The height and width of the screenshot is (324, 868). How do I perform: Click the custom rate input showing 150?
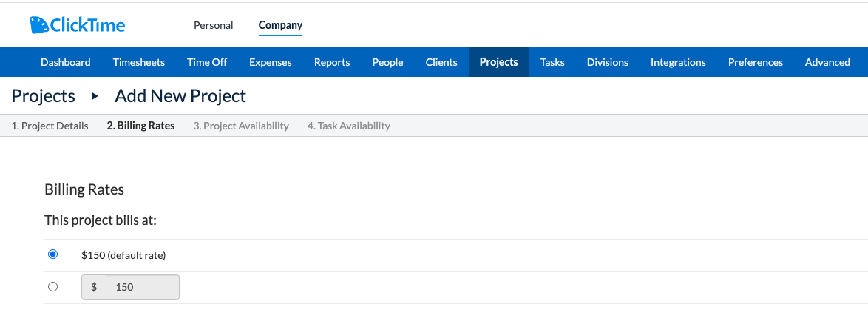(142, 287)
